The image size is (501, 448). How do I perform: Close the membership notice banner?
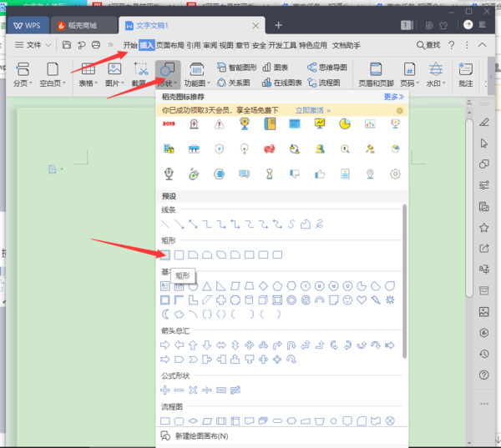pos(399,111)
